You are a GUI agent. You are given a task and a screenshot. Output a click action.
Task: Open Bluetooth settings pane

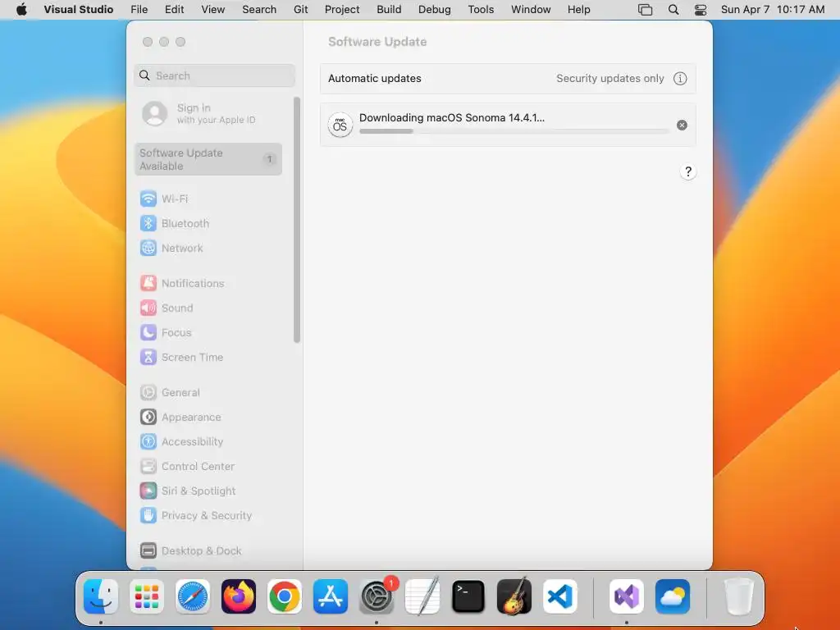coord(175,223)
